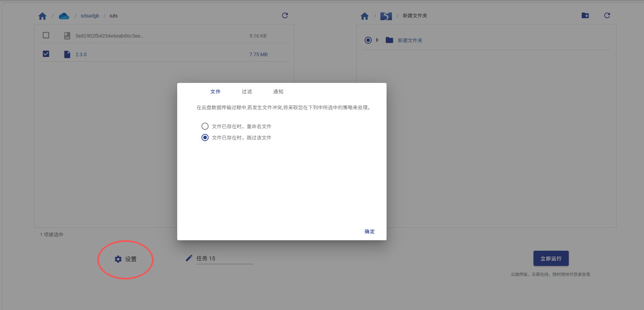This screenshot has width=644, height=310.
Task: Click the 立即运行 button
Action: [x=551, y=258]
